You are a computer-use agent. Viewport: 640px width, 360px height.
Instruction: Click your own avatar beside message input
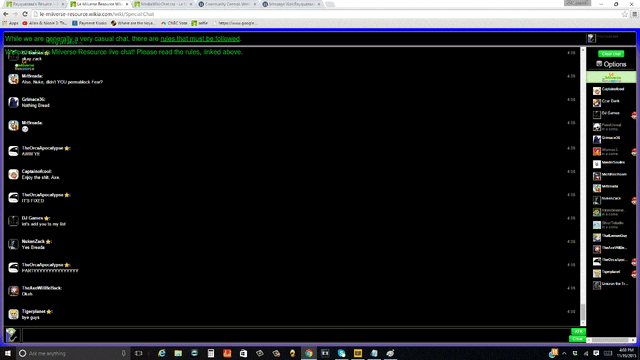[12, 335]
